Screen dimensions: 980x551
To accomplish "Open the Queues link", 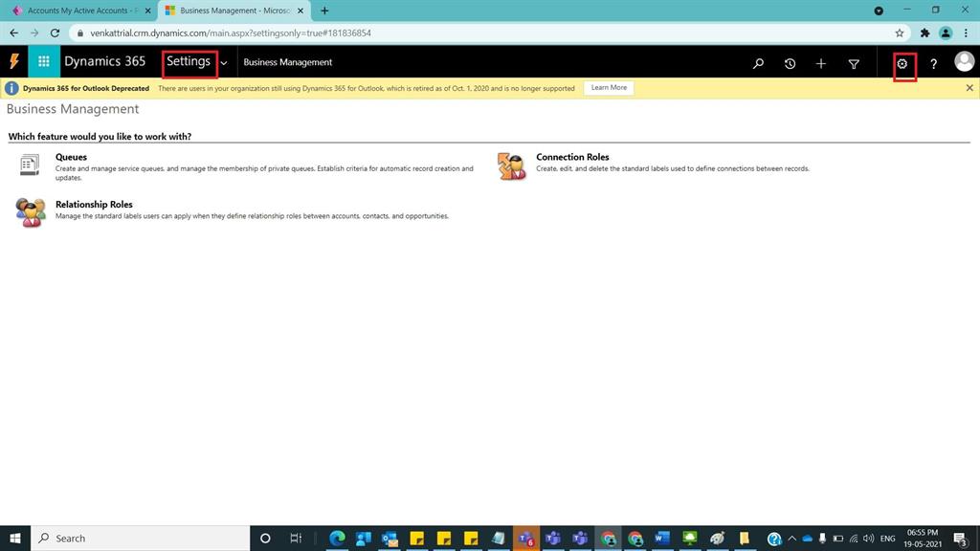I will point(72,156).
